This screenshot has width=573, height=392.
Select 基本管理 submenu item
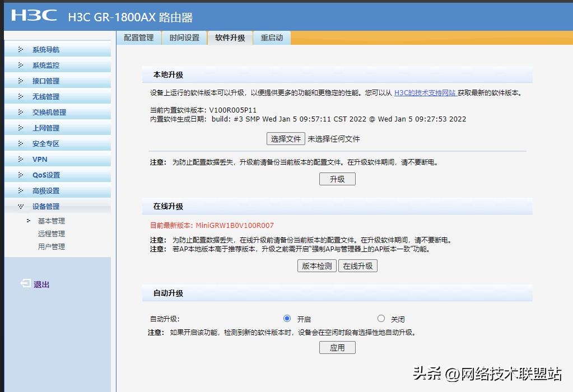point(51,221)
